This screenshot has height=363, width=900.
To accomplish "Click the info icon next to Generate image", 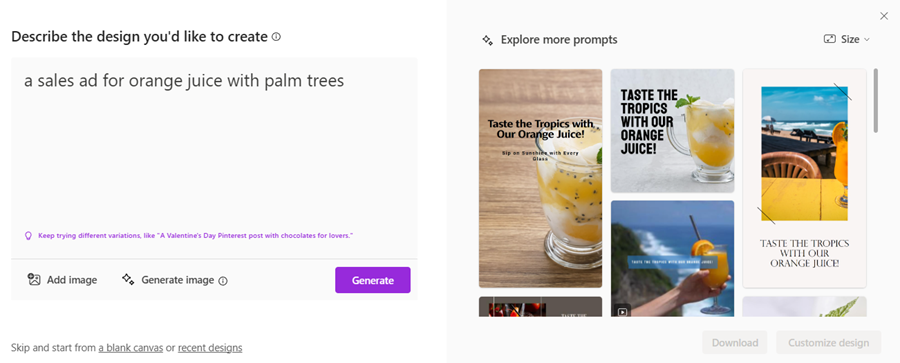I will click(223, 281).
